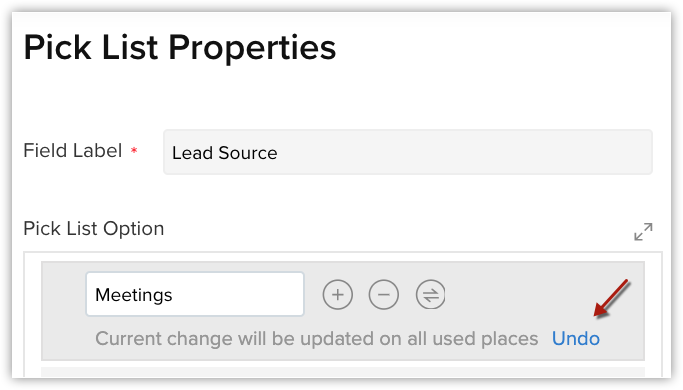Click the Pick List Properties heading
Image resolution: width=683 pixels, height=390 pixels.
point(180,47)
